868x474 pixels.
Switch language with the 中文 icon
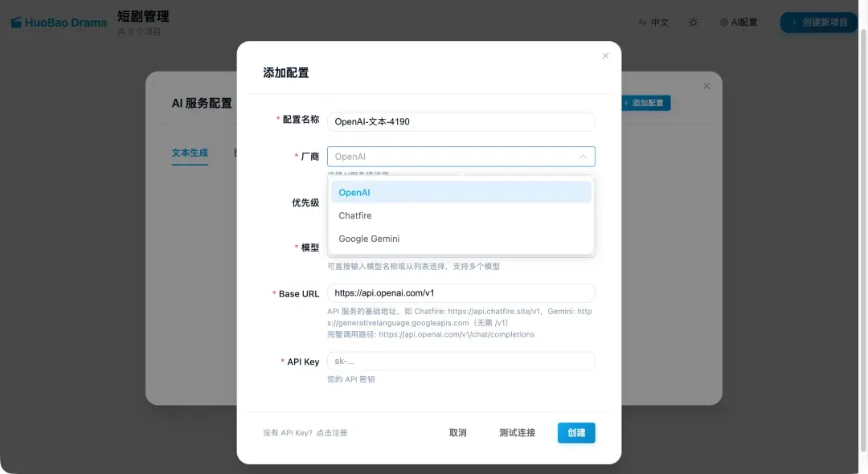coord(642,22)
